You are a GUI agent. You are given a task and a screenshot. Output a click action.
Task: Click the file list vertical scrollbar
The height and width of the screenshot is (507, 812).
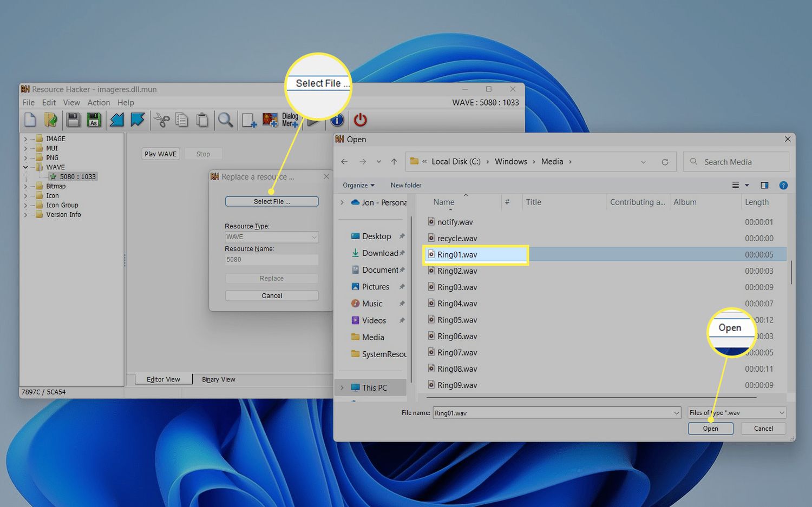coord(791,272)
